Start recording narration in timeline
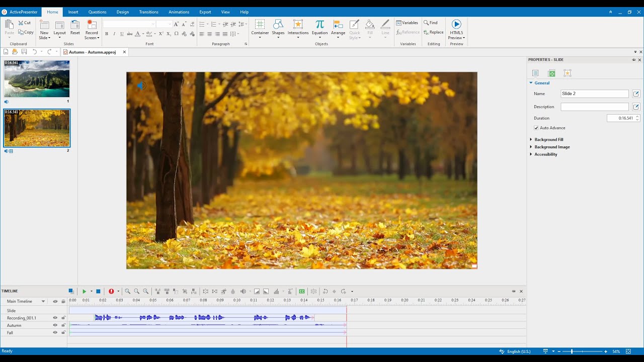This screenshot has width=644, height=362. (x=111, y=291)
